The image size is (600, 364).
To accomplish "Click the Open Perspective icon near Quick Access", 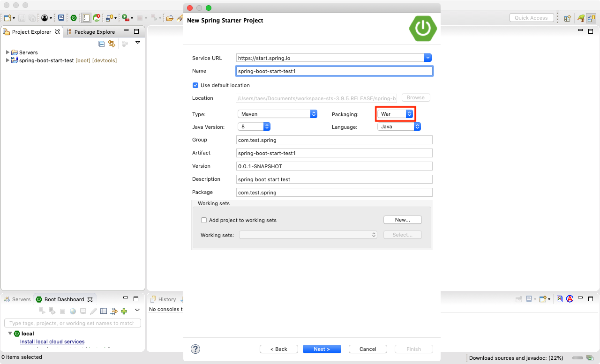I will click(567, 18).
